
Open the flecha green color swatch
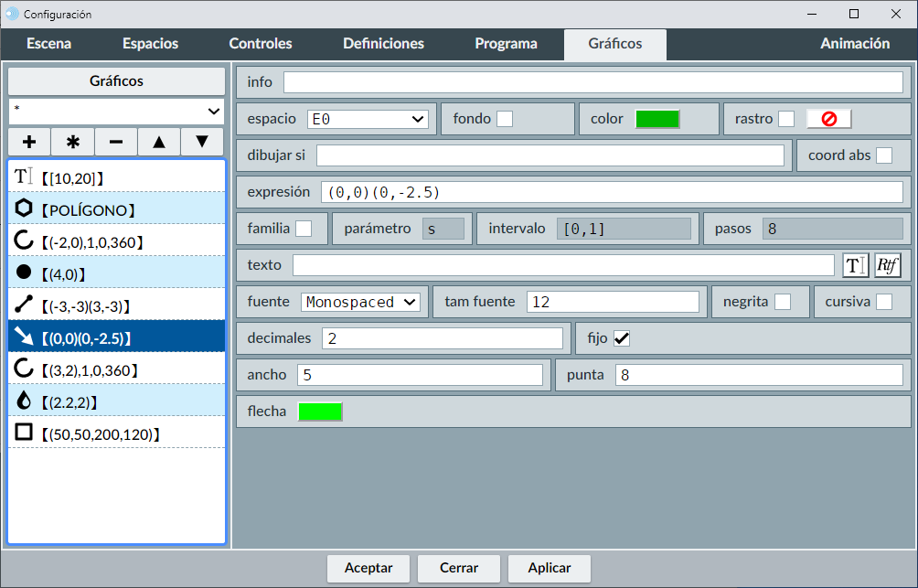tap(320, 412)
